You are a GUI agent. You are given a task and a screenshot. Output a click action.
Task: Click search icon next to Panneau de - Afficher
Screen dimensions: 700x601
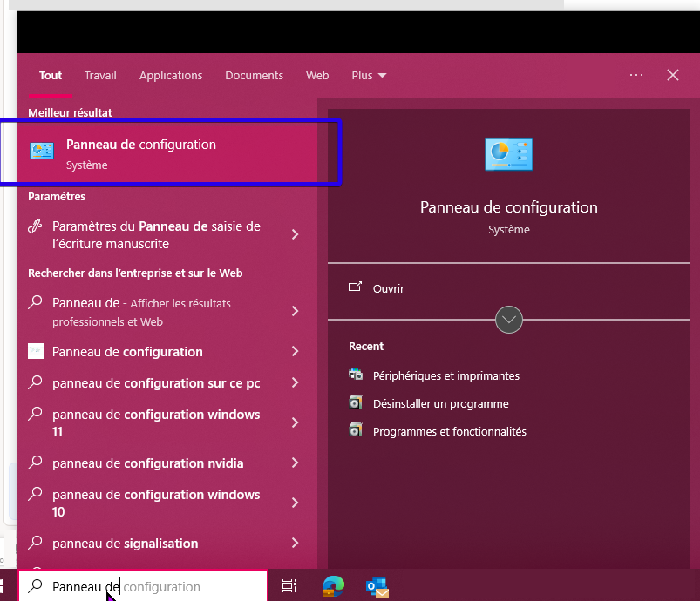click(35, 302)
